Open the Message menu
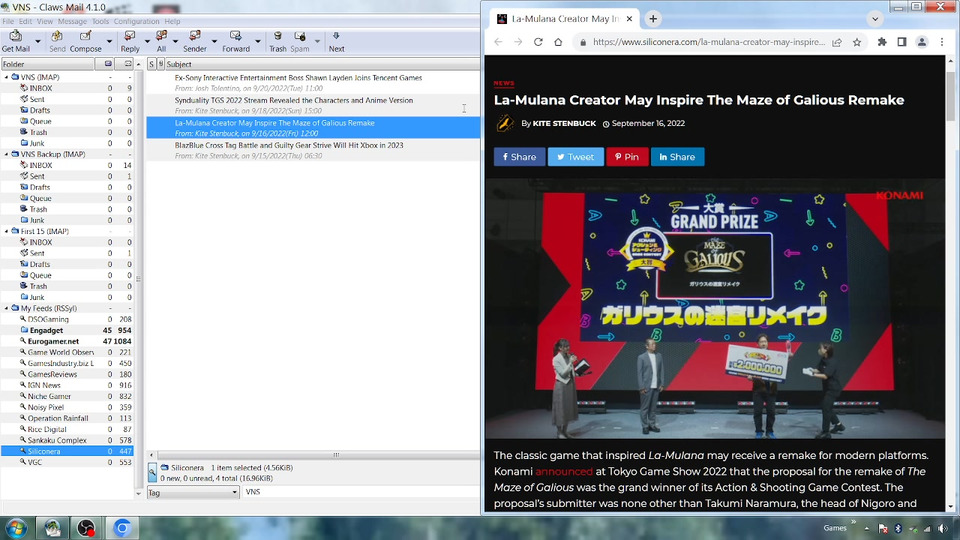This screenshot has width=960, height=540. 72,21
